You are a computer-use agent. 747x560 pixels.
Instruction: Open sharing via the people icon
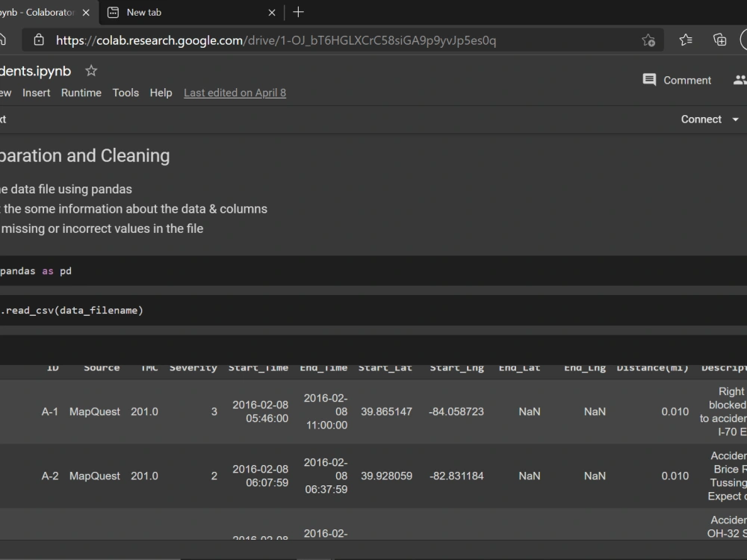point(740,80)
